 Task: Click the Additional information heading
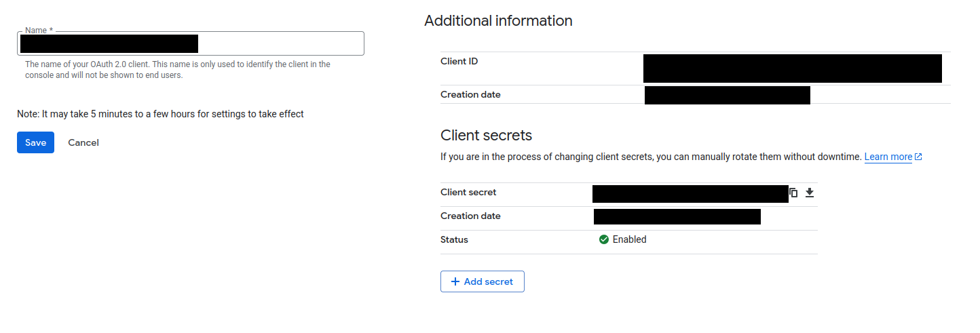pos(498,21)
